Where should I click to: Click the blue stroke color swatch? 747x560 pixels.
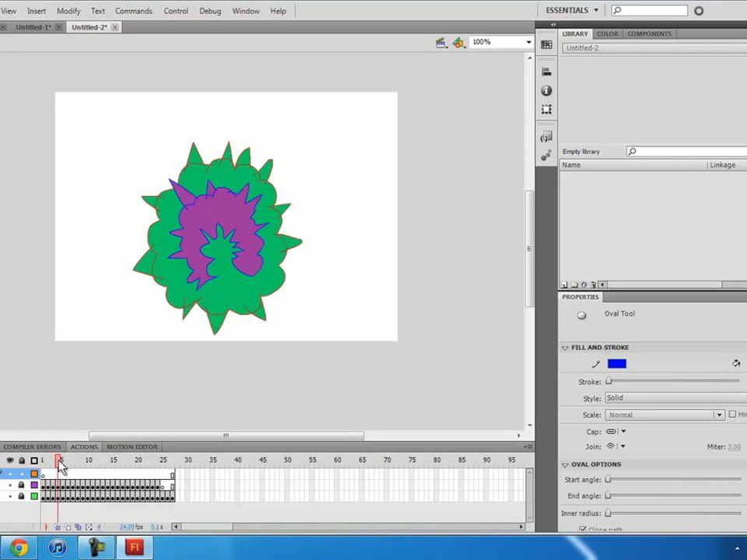[617, 364]
